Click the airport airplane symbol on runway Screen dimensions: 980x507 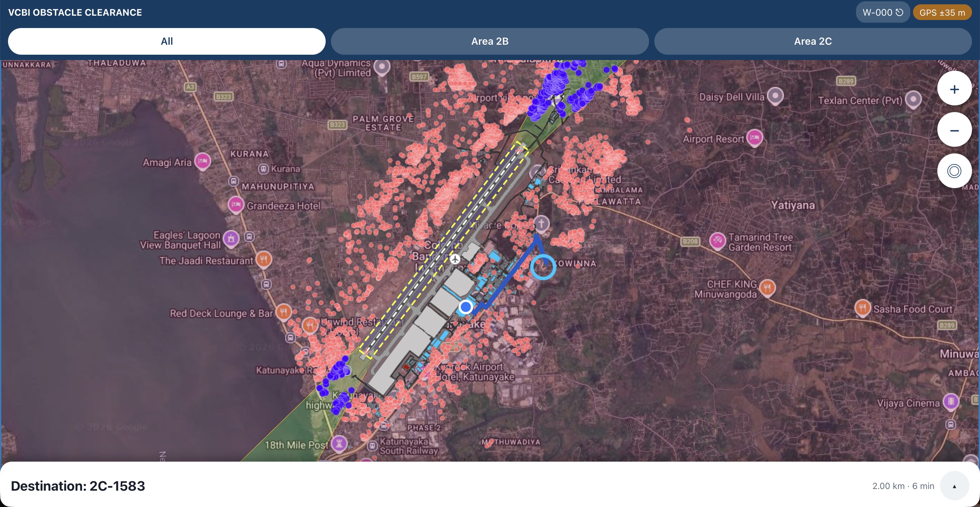click(x=455, y=260)
